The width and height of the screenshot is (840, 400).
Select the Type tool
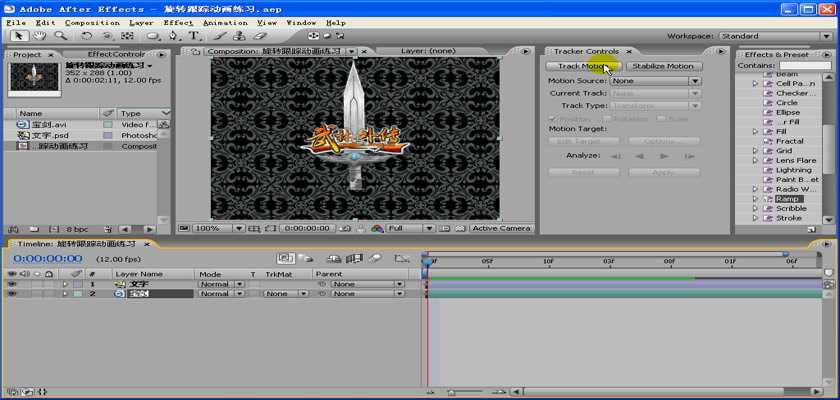[193, 36]
